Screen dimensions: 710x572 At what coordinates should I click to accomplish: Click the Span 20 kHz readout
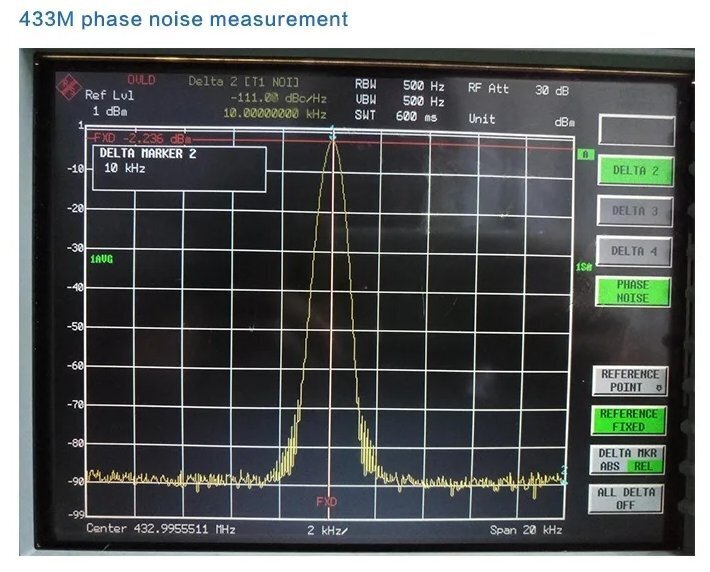pos(525,529)
